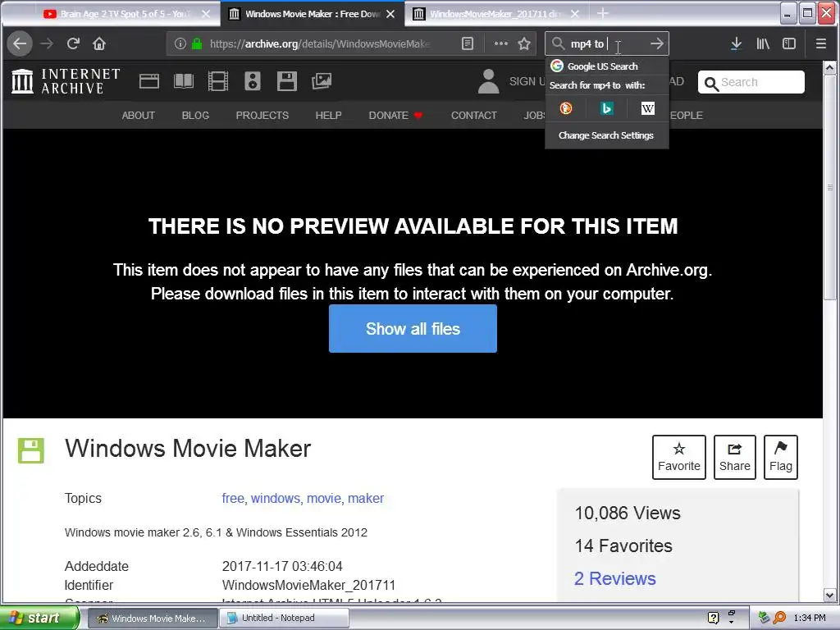Open the CONTACT nav link

tap(474, 115)
